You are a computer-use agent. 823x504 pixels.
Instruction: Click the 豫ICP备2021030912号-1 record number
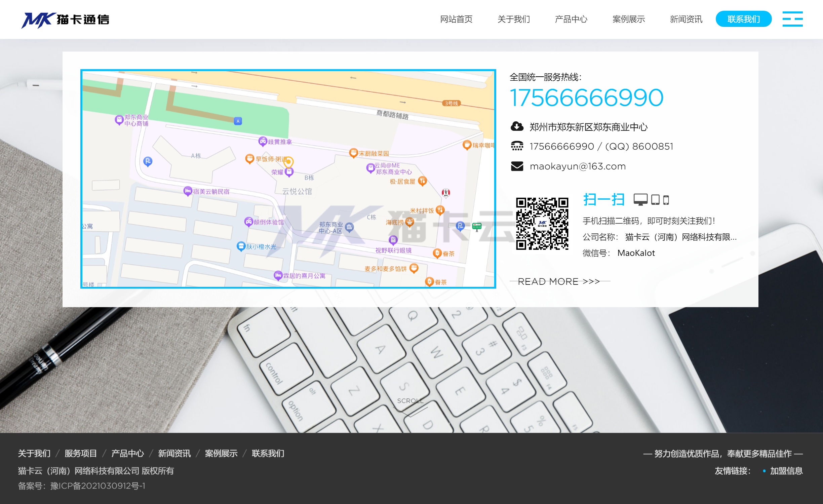98,486
